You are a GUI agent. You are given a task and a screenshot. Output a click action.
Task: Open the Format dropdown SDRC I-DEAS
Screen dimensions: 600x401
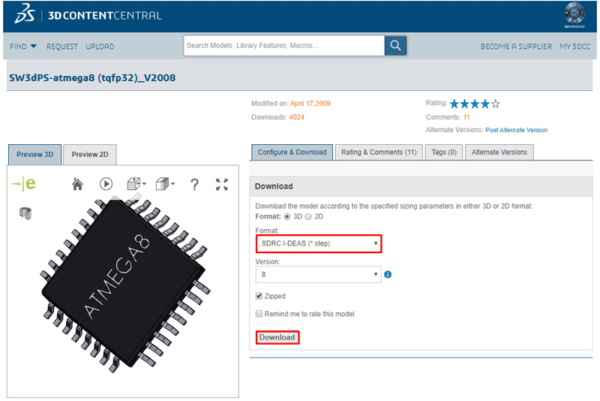(x=319, y=244)
